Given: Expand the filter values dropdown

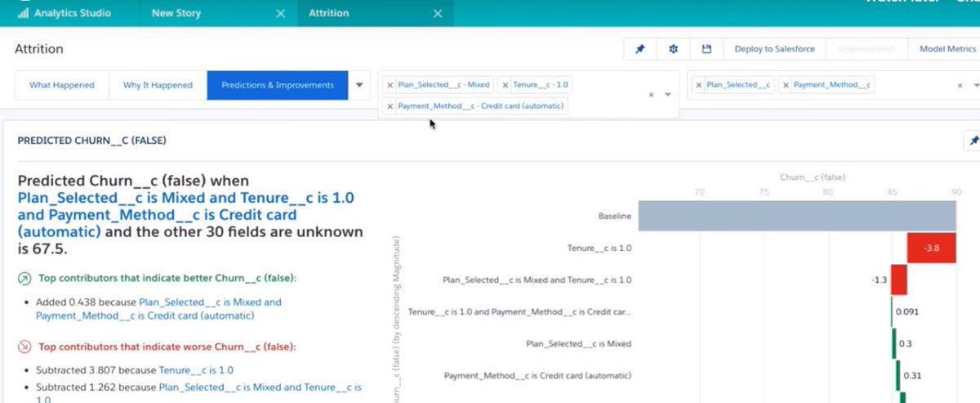Looking at the screenshot, I should (x=668, y=95).
